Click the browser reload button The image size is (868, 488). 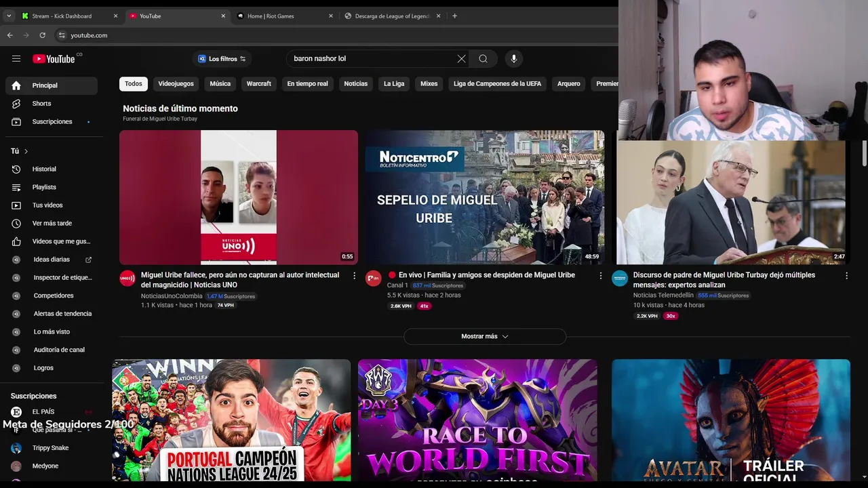point(43,35)
